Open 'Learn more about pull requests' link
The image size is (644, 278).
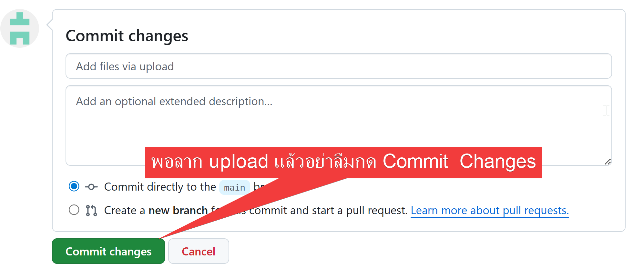point(489,210)
